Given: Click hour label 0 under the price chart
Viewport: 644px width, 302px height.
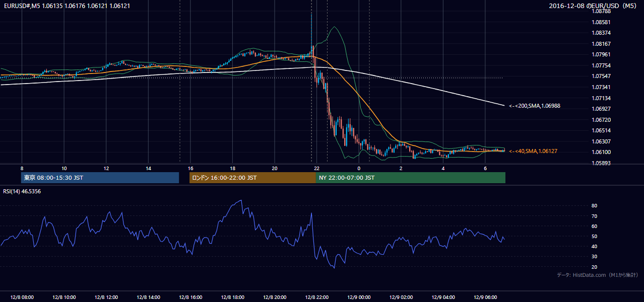Looking at the screenshot, I should 359,168.
